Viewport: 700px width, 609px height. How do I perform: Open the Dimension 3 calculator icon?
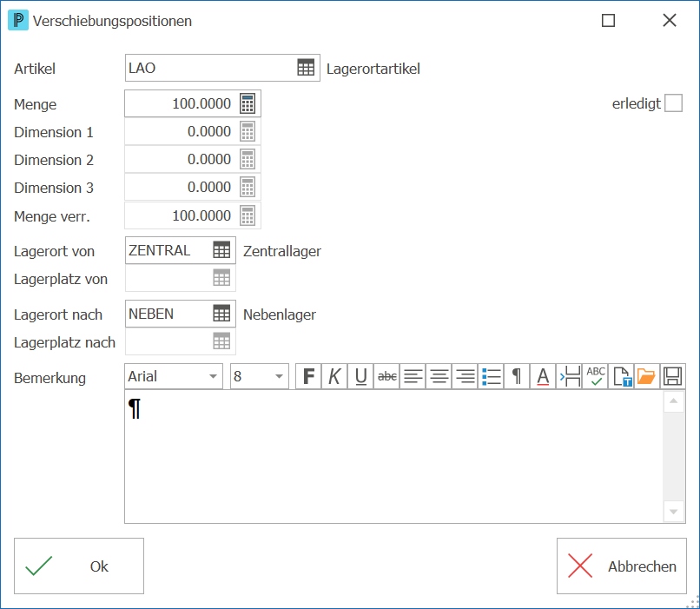point(248,187)
